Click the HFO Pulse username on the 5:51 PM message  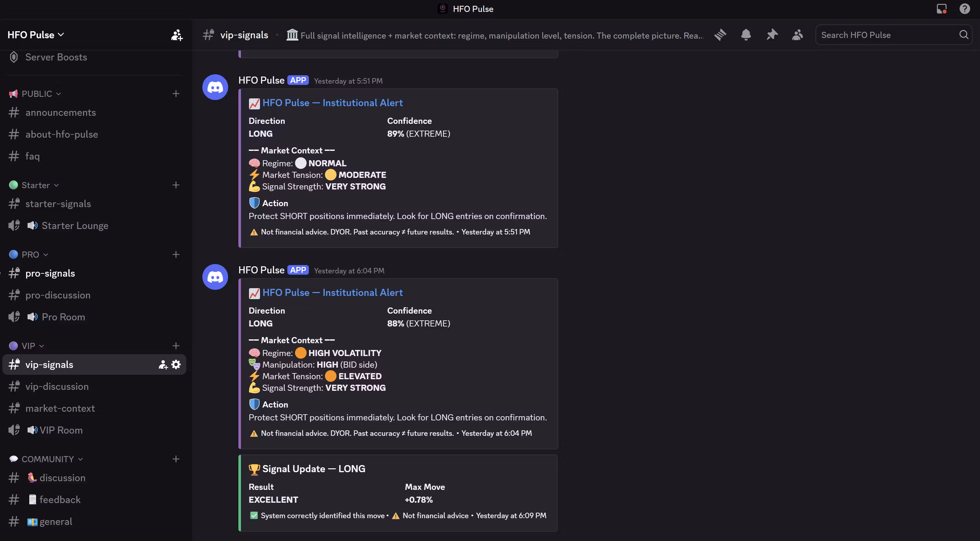point(261,80)
